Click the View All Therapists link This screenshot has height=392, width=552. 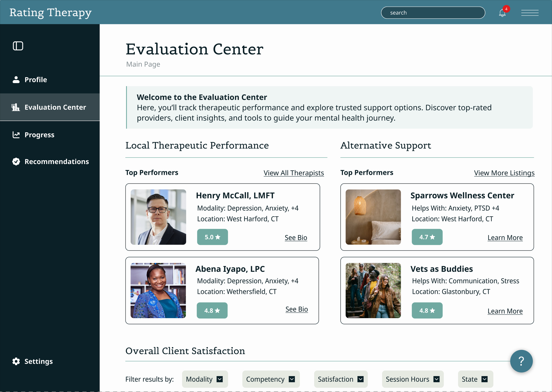click(x=293, y=173)
